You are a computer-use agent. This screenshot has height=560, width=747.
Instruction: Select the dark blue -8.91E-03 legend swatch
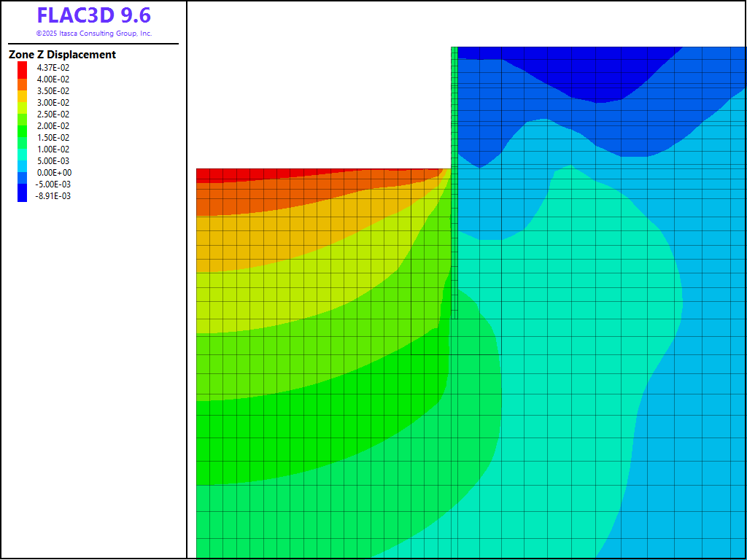[22, 195]
